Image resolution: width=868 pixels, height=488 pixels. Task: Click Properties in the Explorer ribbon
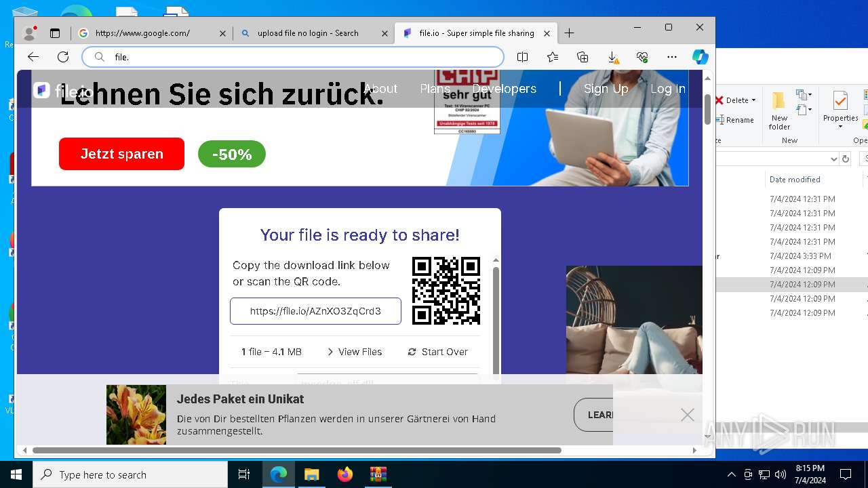[840, 109]
